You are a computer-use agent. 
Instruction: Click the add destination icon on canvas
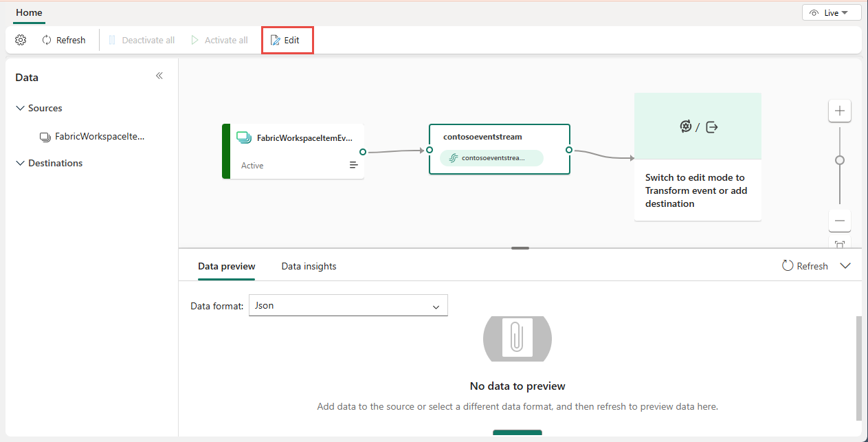tap(712, 126)
